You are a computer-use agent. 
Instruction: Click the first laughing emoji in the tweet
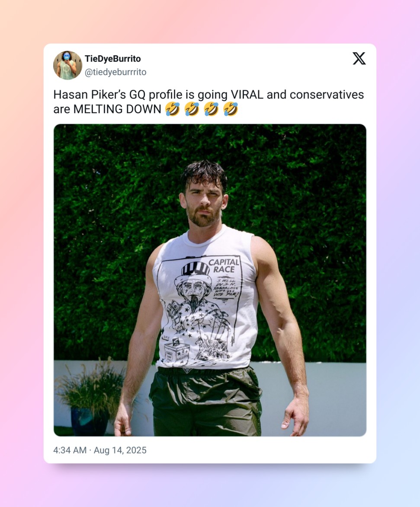173,109
